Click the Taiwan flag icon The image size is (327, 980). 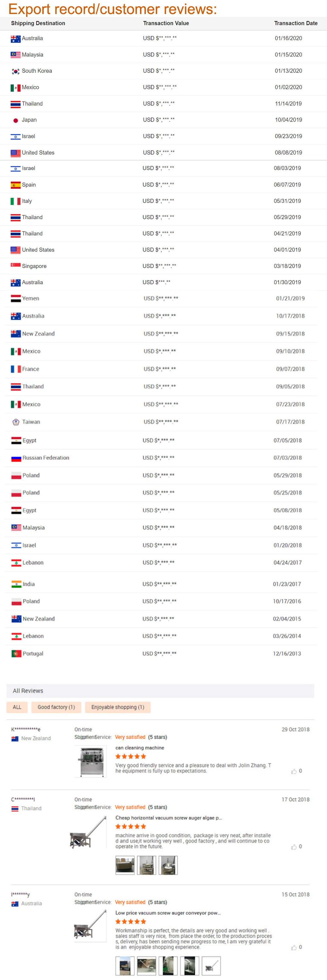16,422
